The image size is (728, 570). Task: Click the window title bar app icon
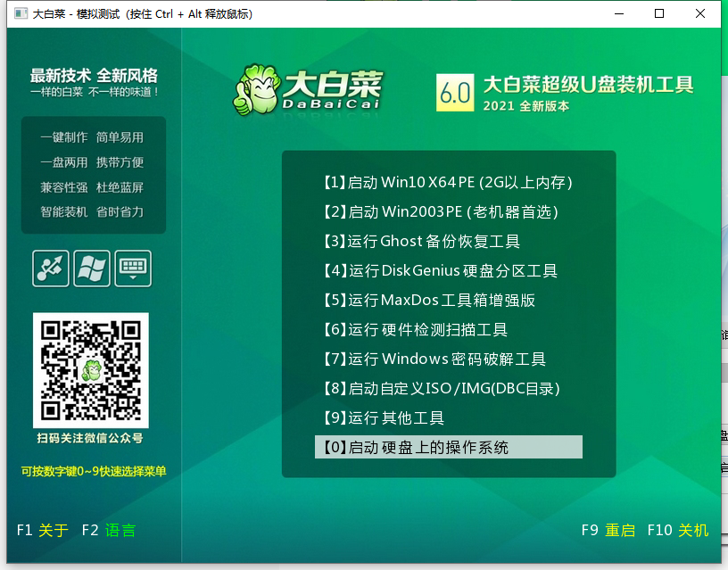point(21,13)
